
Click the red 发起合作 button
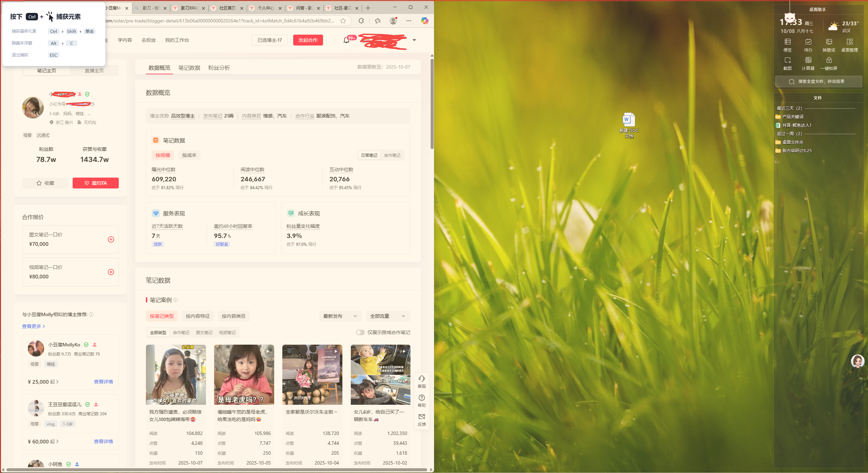(x=308, y=40)
